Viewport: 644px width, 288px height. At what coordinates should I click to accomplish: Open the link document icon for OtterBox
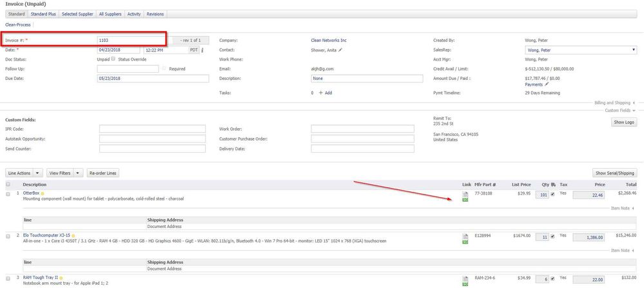(465, 197)
